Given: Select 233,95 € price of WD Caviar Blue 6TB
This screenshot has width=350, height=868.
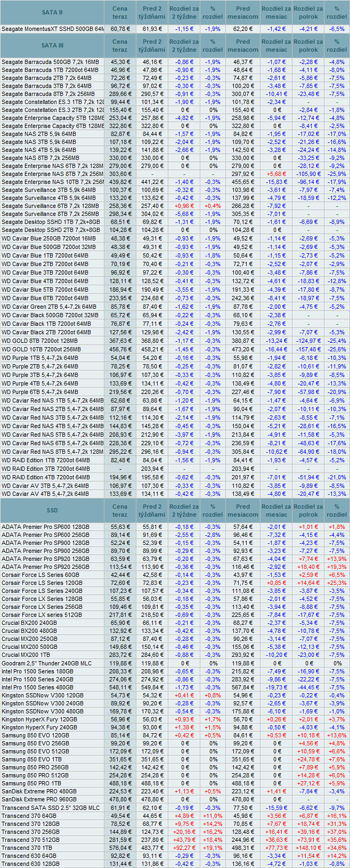Looking at the screenshot, I should 120,298.
